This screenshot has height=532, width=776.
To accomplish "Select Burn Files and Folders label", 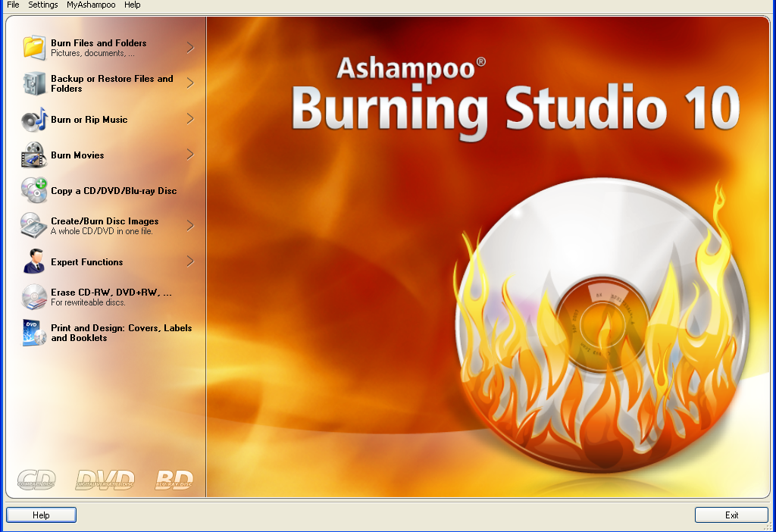I will tap(99, 43).
